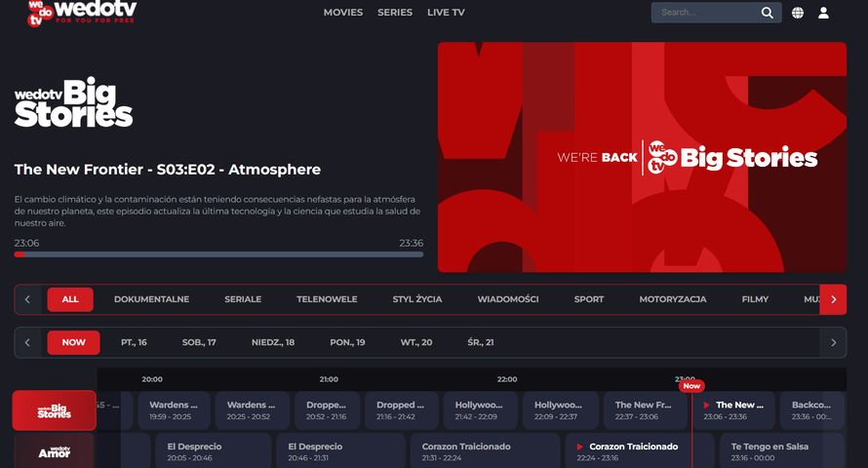The height and width of the screenshot is (468, 868).
Task: Click the red Now timeline marker
Action: point(691,385)
